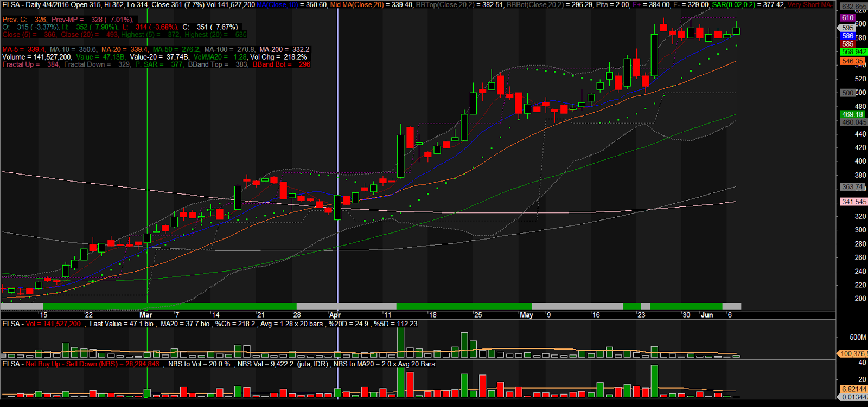Click the 'Fractal Down = 329' text

(97, 64)
